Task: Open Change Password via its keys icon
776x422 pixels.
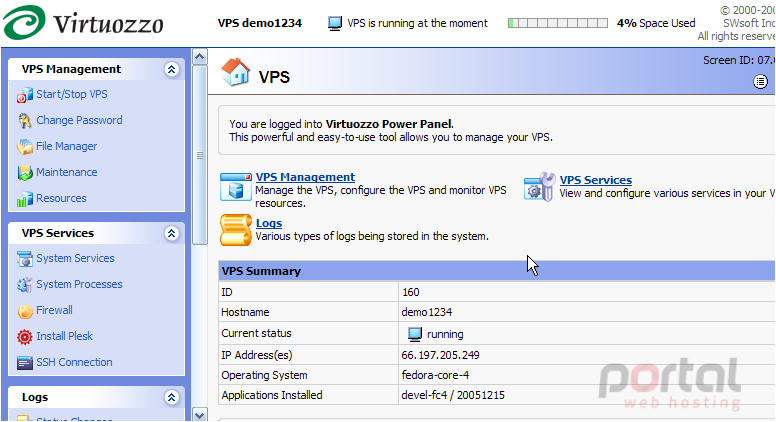Action: click(24, 121)
